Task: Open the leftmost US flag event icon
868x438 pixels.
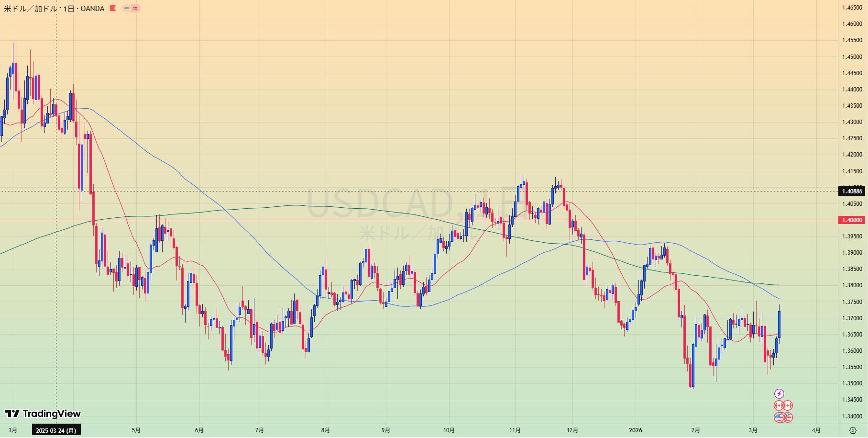Action: click(779, 417)
